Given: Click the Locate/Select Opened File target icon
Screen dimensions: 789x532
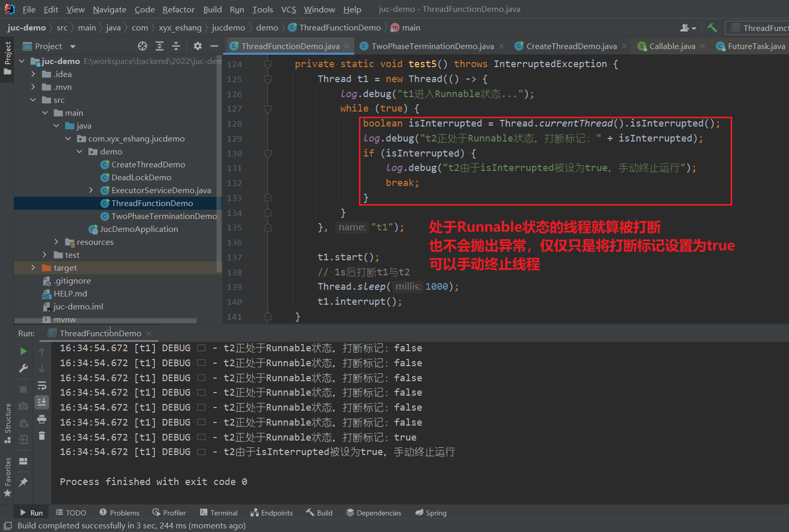Looking at the screenshot, I should click(x=143, y=46).
